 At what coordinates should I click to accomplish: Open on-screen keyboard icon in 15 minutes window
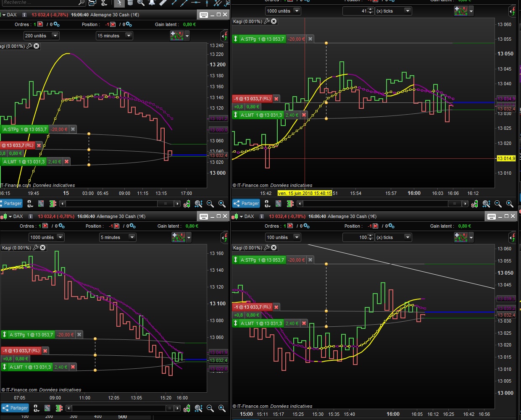(204, 15)
